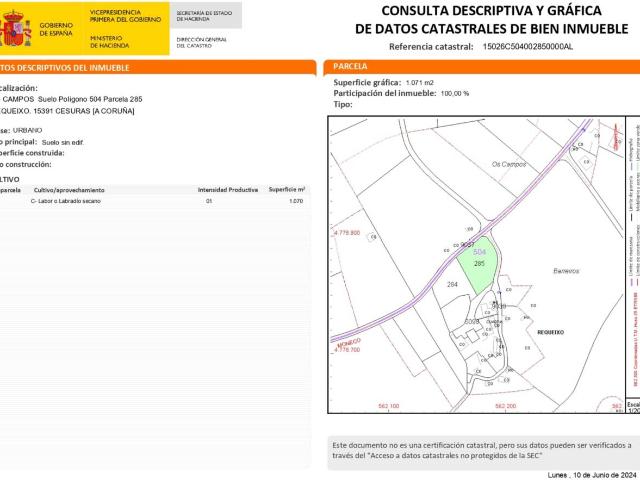
Task: Click 'DIRECCIÓN GENERAL DEL CATASTRO' label
Action: pos(201,42)
